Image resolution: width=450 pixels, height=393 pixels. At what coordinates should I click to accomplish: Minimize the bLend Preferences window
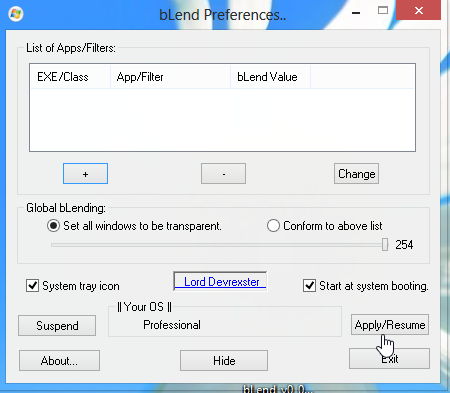click(x=356, y=13)
